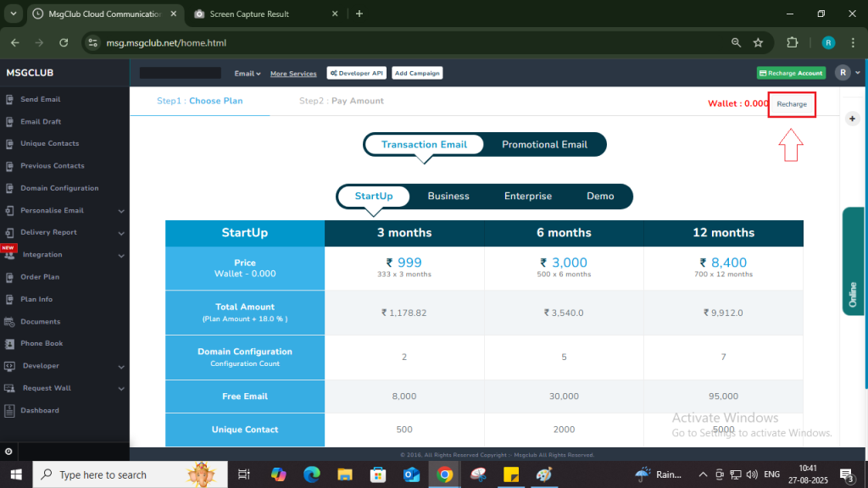Open Domain Configuration from the sidebar

(59, 188)
